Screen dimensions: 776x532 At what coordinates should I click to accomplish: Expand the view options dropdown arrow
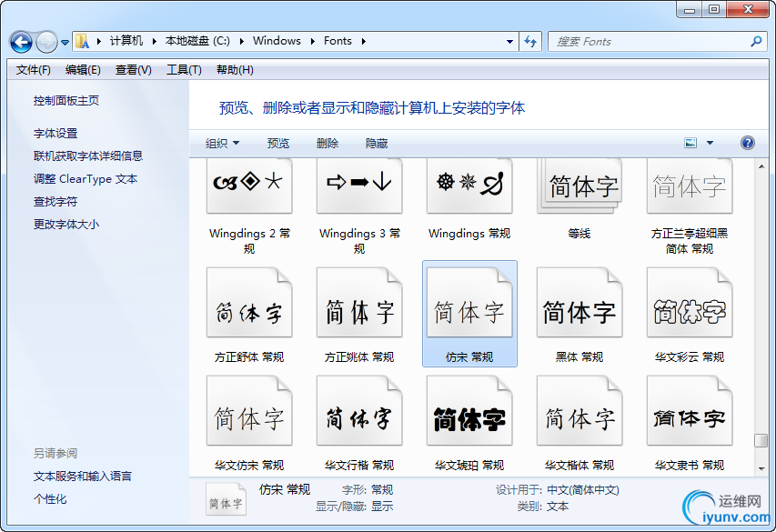(x=710, y=143)
